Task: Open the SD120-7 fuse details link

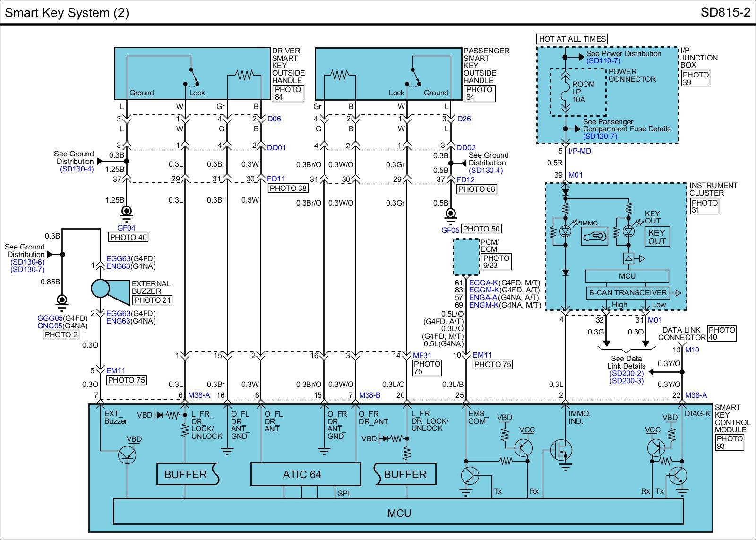Action: pyautogui.click(x=600, y=137)
